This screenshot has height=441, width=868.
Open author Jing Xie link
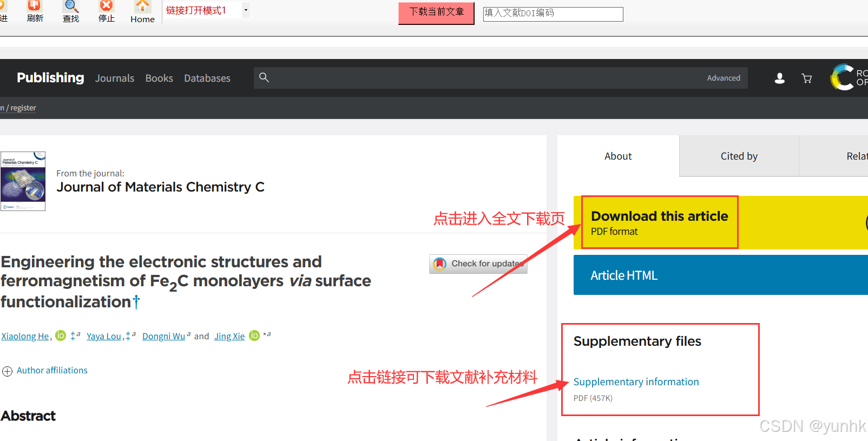(x=229, y=336)
